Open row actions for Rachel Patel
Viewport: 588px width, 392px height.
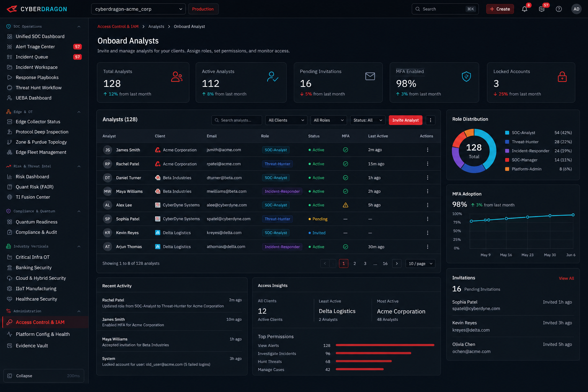point(428,164)
